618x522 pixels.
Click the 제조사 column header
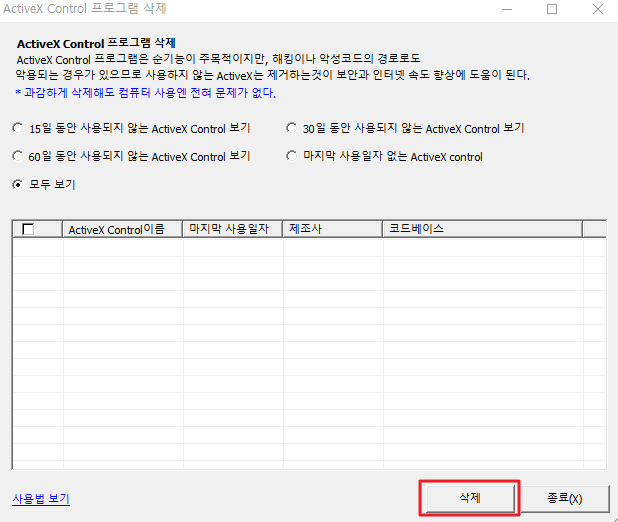333,229
